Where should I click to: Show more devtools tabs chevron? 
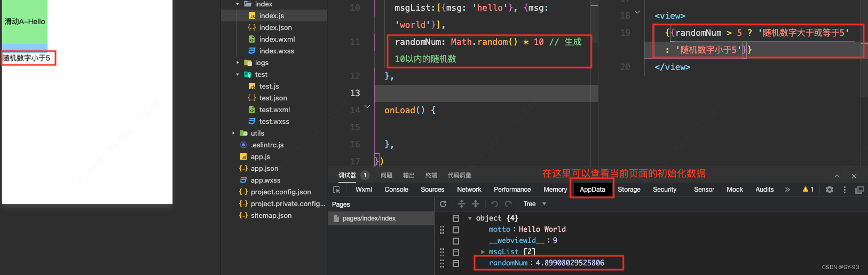tap(787, 190)
